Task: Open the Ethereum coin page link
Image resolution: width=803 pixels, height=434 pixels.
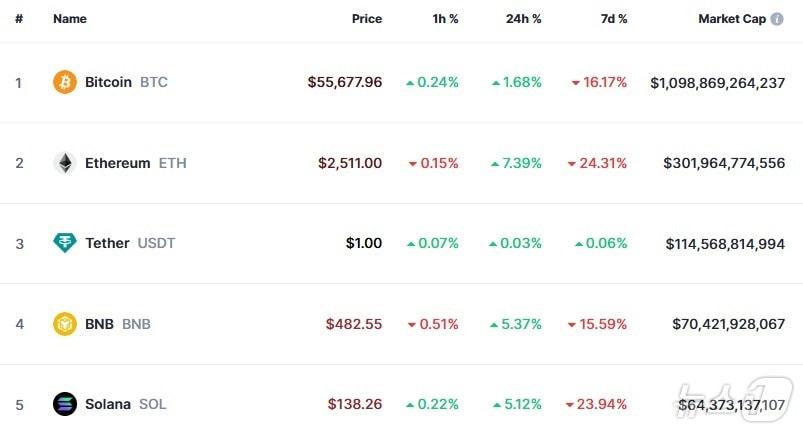Action: pyautogui.click(x=117, y=163)
